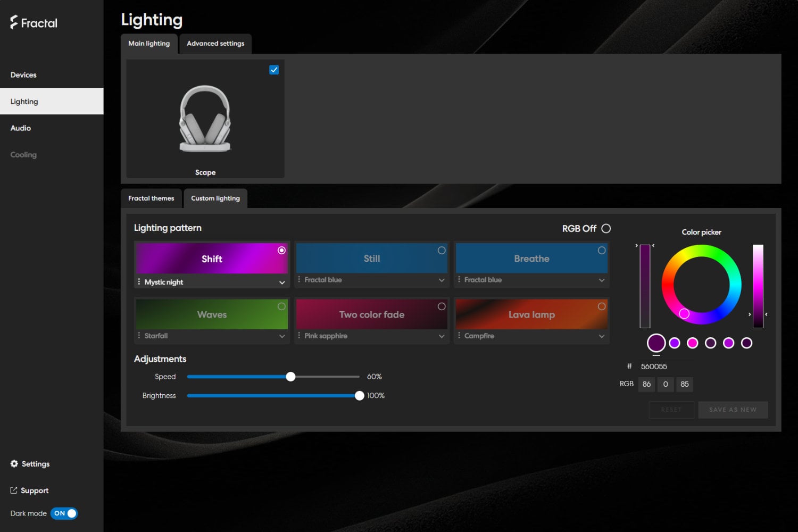Open Settings using the gear icon
798x532 pixels.
pyautogui.click(x=14, y=463)
